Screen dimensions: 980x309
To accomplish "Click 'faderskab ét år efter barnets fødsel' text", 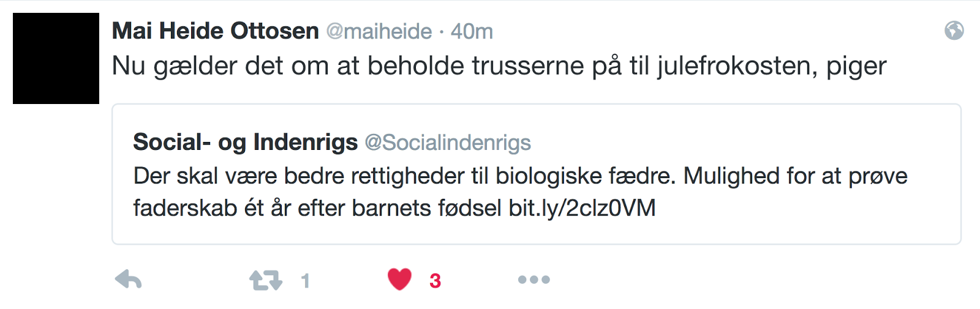I will click(x=317, y=208).
